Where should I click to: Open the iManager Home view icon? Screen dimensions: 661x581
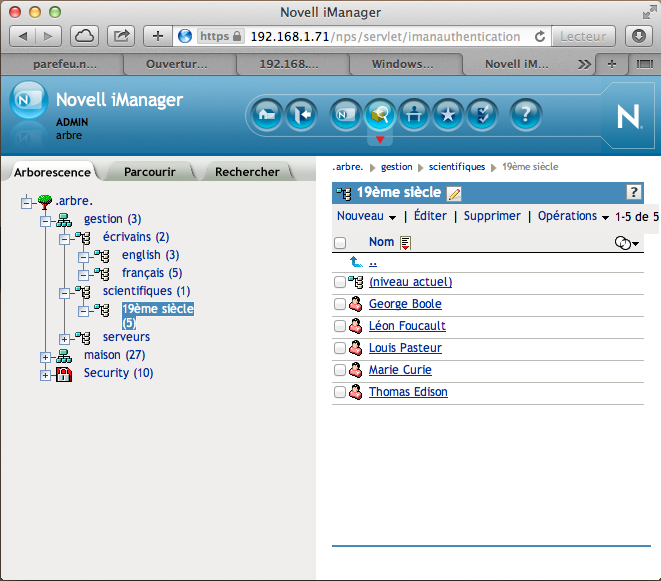click(x=267, y=114)
